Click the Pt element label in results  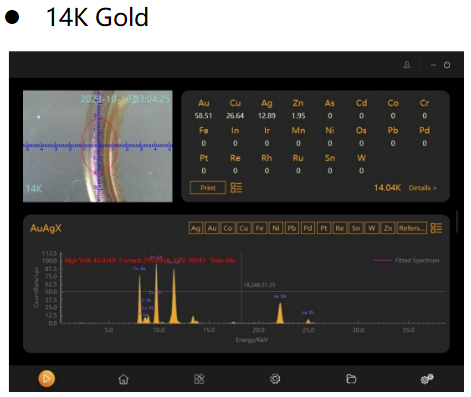[204, 158]
